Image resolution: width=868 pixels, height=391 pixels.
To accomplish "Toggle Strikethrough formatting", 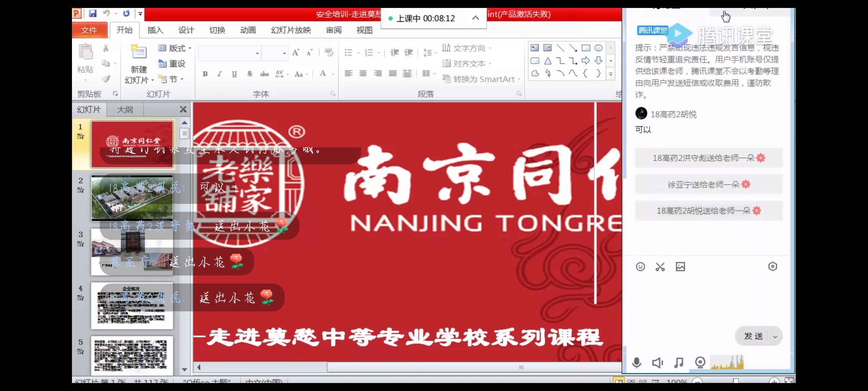I will [x=264, y=74].
